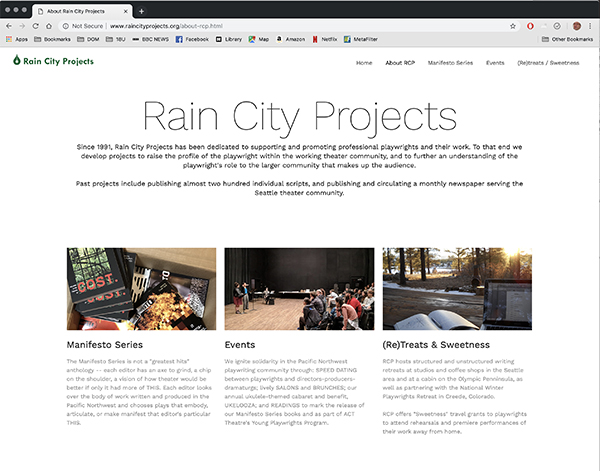Expand the Other Bookmarks folder
600x471 pixels.
click(567, 39)
